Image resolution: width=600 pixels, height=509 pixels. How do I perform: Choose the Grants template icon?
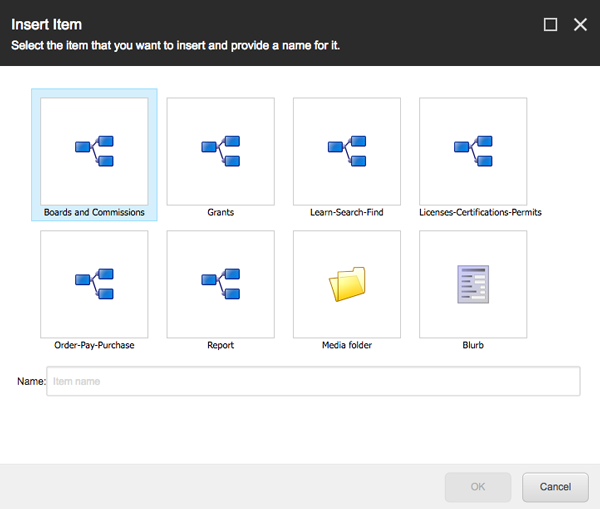[x=220, y=151]
